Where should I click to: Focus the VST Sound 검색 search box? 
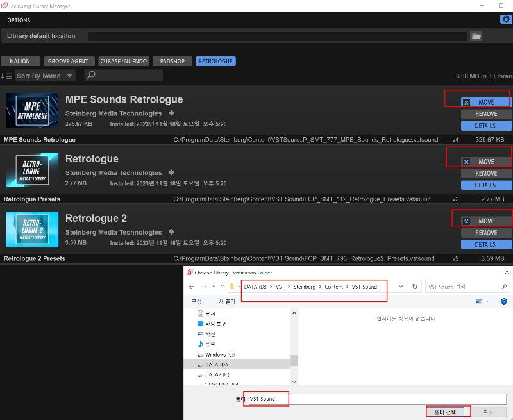467,287
